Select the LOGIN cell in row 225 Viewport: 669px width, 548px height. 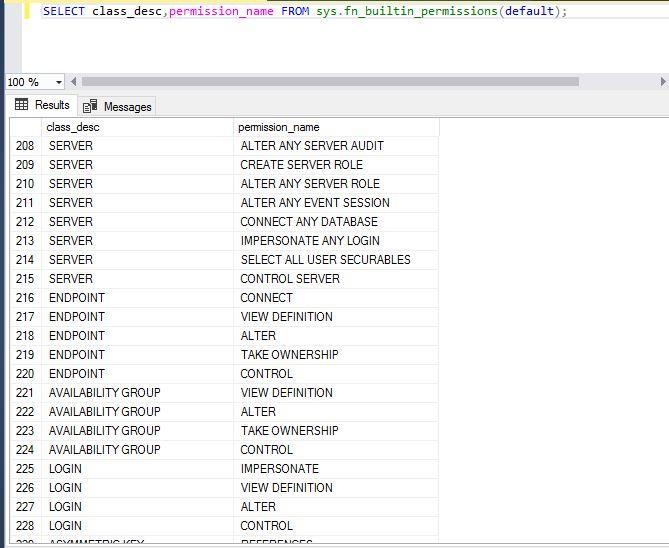(x=137, y=469)
